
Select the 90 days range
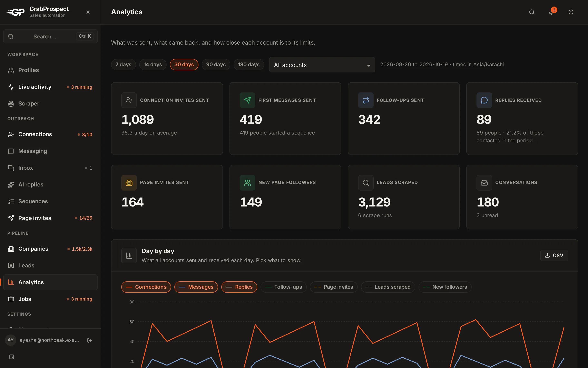pos(216,64)
